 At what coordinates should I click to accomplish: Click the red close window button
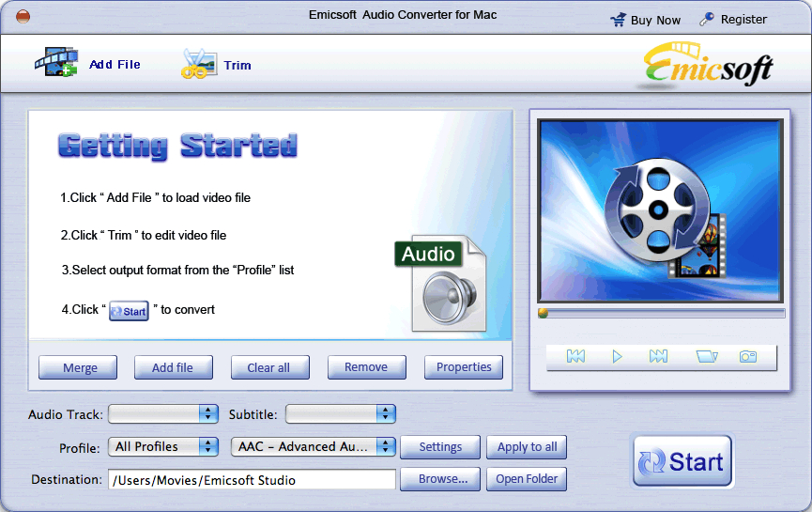(23, 17)
